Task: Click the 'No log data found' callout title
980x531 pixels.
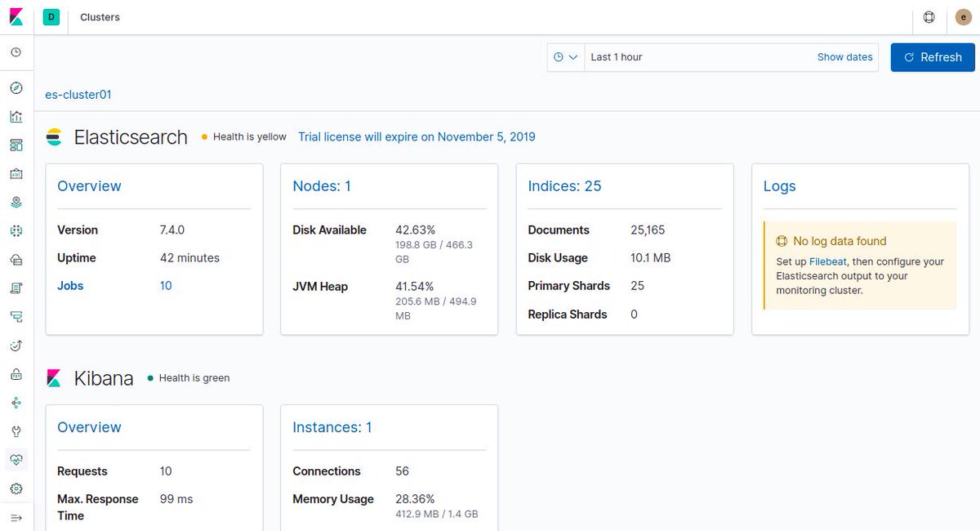Action: point(840,241)
